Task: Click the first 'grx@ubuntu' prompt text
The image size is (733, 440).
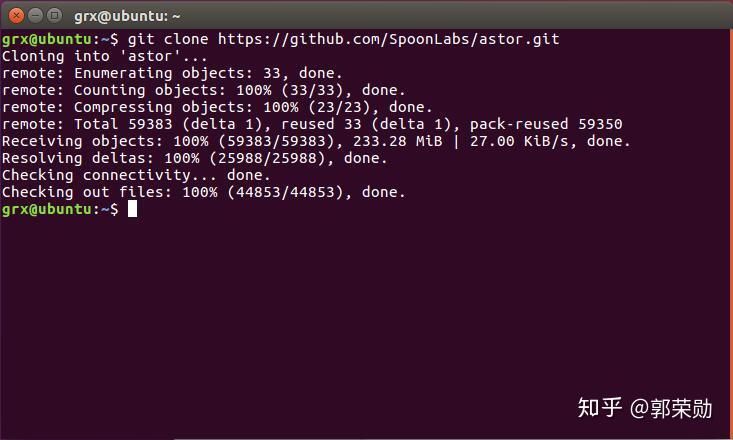Action: point(46,39)
